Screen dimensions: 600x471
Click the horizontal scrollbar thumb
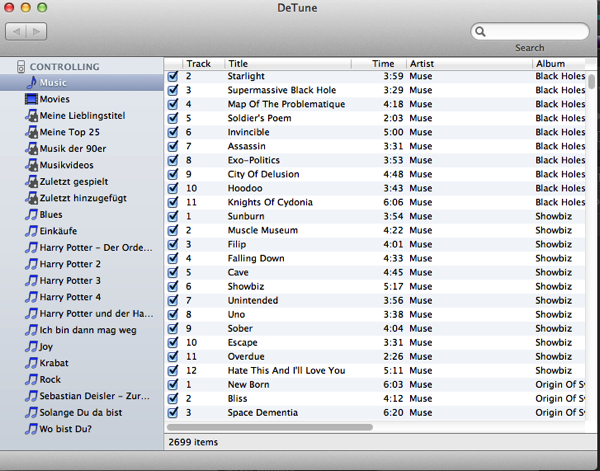270,427
